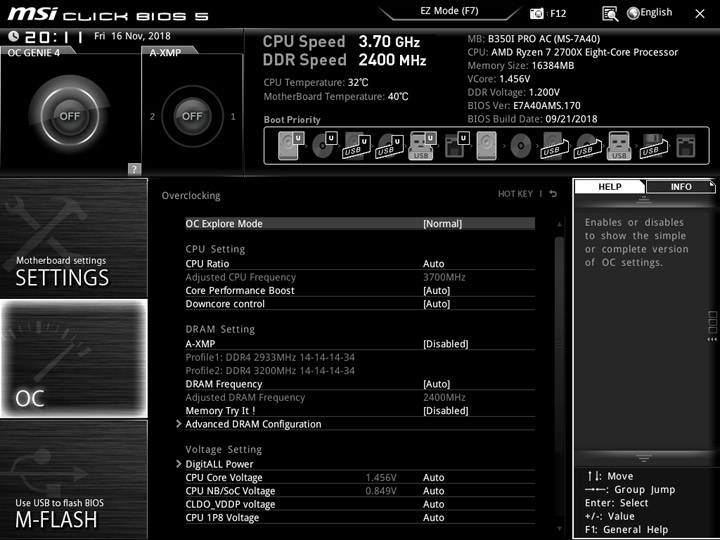Select the legacy USB key boot icon

pyautogui.click(x=619, y=146)
